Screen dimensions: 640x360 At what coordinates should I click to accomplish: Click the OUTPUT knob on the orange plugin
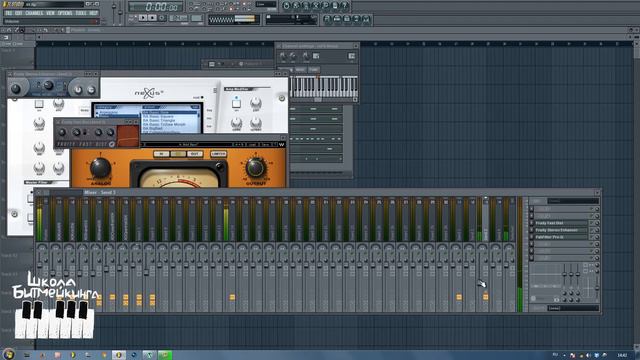[x=256, y=167]
